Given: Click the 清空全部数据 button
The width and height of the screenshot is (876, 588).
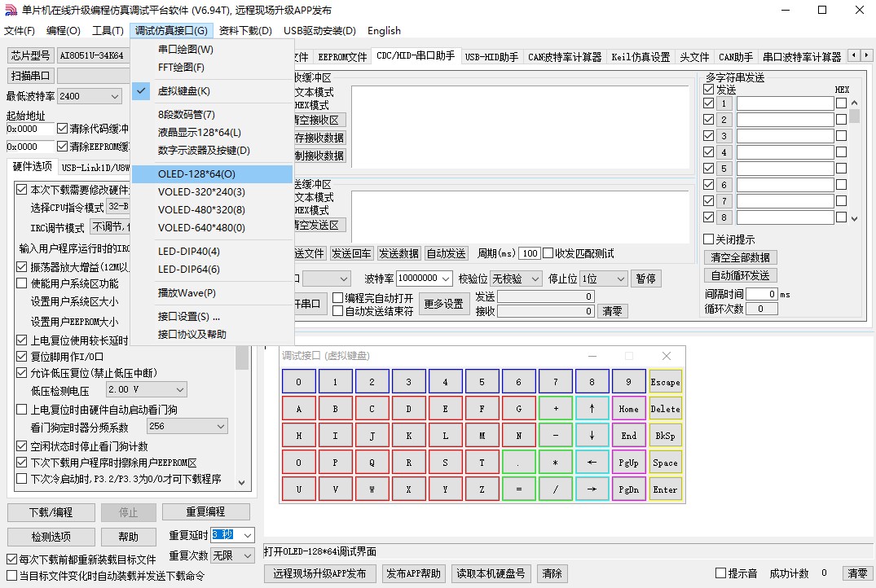Looking at the screenshot, I should click(740, 257).
